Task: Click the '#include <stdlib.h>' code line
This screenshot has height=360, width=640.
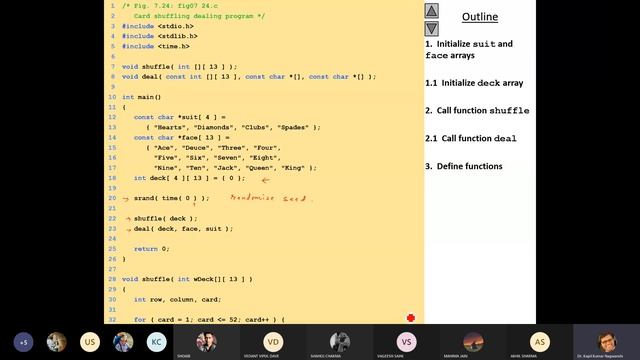Action: [160, 36]
